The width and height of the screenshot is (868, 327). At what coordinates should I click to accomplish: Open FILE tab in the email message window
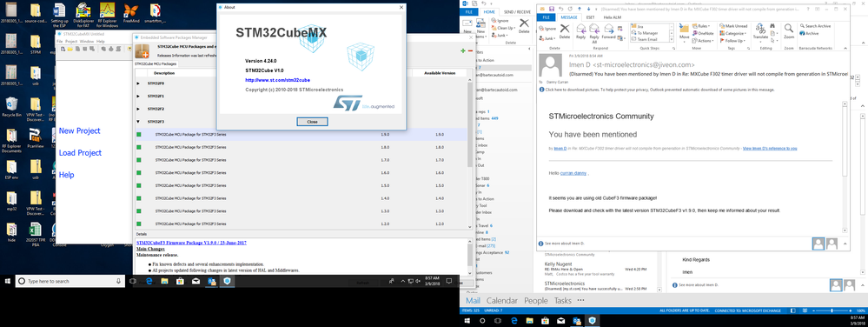pos(546,17)
